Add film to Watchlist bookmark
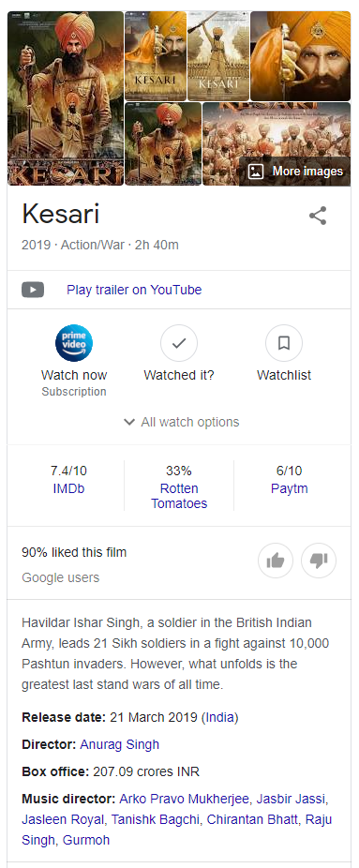The image size is (359, 868). coord(284,343)
